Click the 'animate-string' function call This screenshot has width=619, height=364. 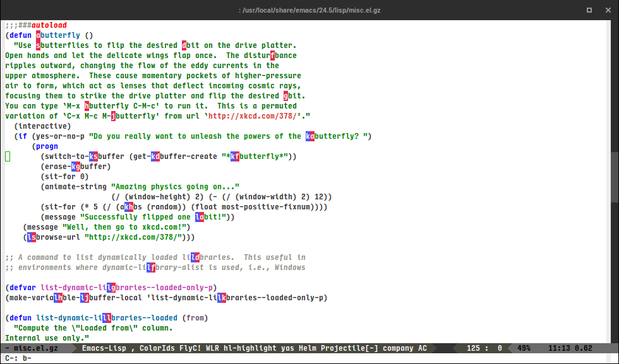tap(76, 187)
